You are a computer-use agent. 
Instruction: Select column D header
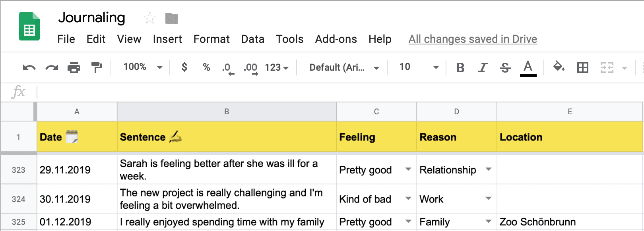pyautogui.click(x=457, y=112)
